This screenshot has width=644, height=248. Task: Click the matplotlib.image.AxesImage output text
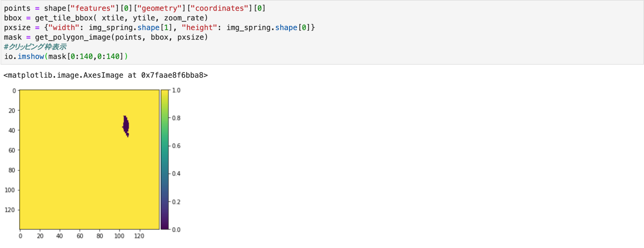click(x=106, y=75)
